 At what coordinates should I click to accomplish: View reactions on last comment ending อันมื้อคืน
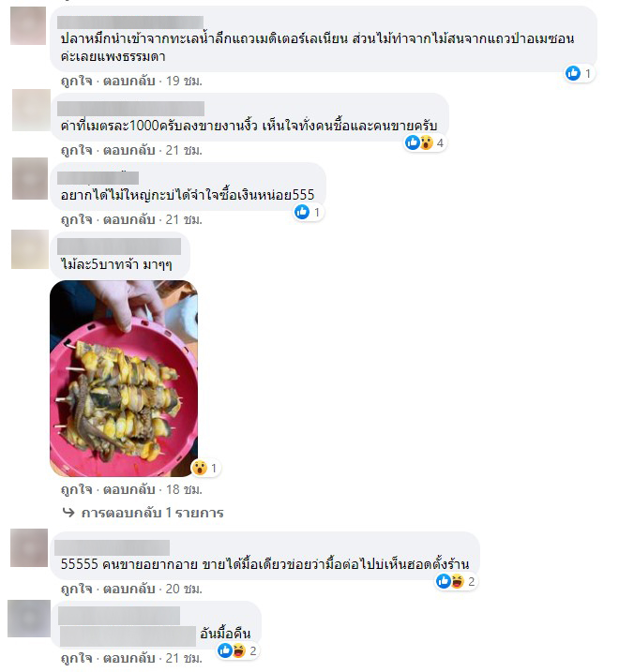[237, 651]
